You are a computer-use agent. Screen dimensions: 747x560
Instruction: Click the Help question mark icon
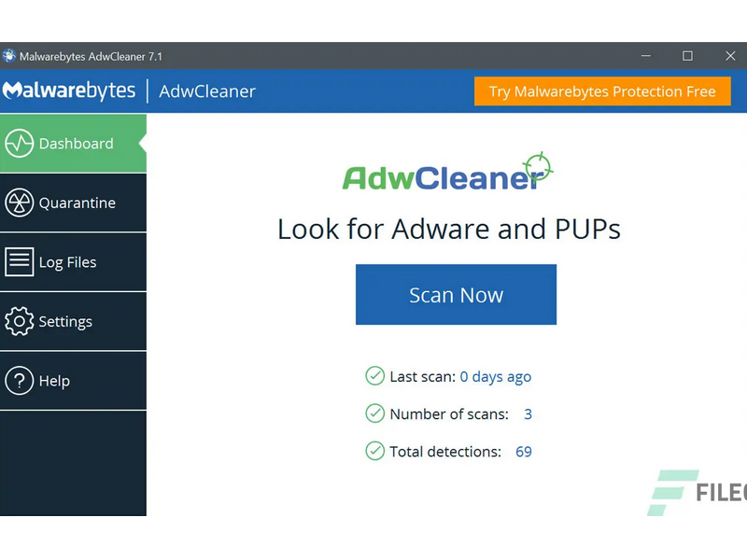point(19,381)
